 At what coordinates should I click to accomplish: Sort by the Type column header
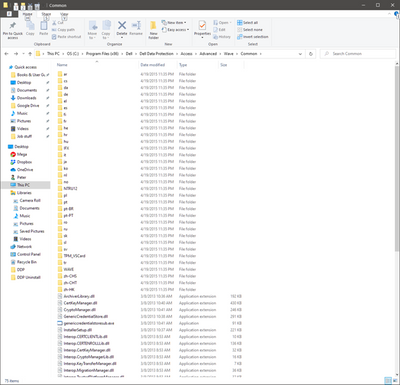point(183,65)
